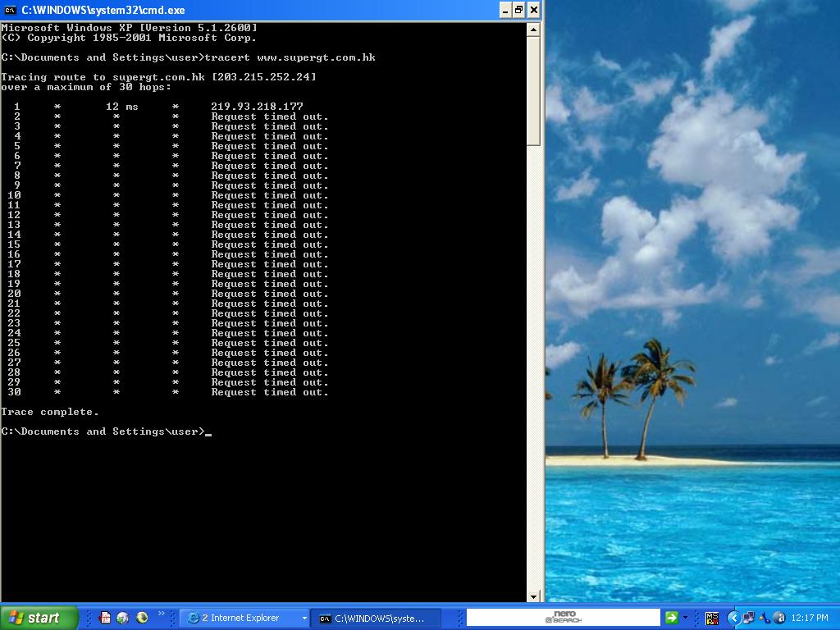Viewport: 840px width, 630px height.
Task: Expand hidden system tray icons arrow
Action: click(734, 618)
